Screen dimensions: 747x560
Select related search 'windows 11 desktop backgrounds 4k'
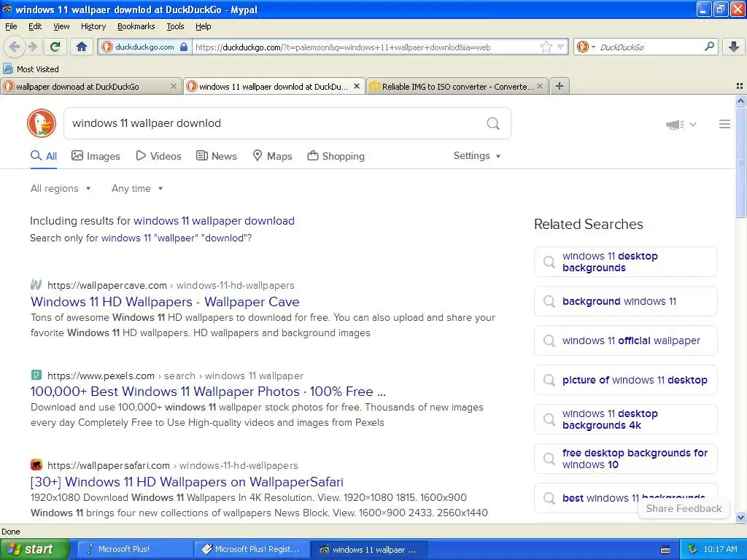[x=625, y=419]
